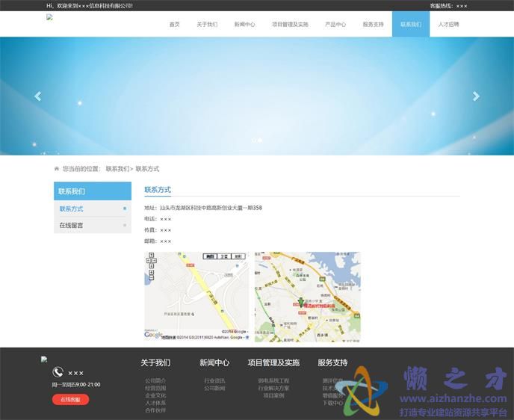
Task: Open footer link 行业资讯
Action: click(x=214, y=380)
